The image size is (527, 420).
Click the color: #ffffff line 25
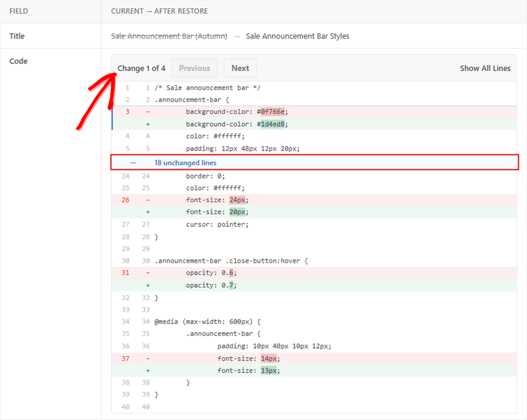click(x=215, y=188)
